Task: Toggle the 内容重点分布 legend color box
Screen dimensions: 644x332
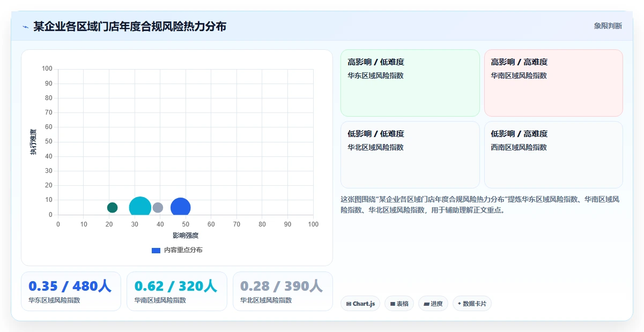Action: 156,250
